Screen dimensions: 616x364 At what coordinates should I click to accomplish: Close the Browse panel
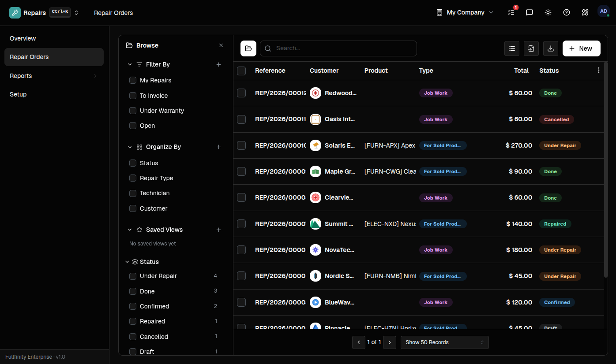pos(221,45)
